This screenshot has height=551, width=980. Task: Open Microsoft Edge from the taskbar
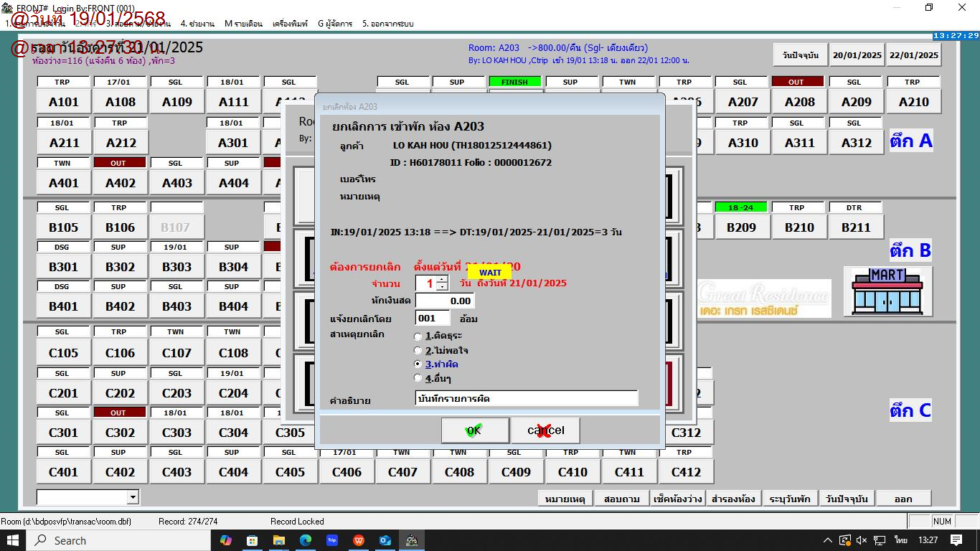(x=306, y=540)
